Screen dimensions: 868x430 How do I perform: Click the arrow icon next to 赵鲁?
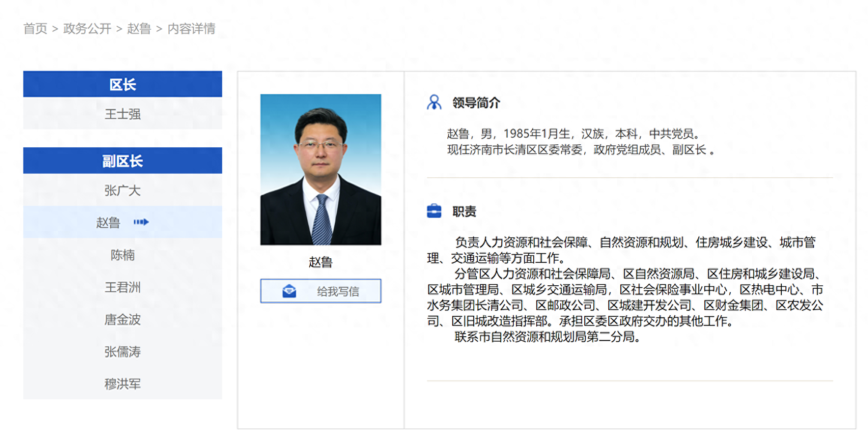141,222
